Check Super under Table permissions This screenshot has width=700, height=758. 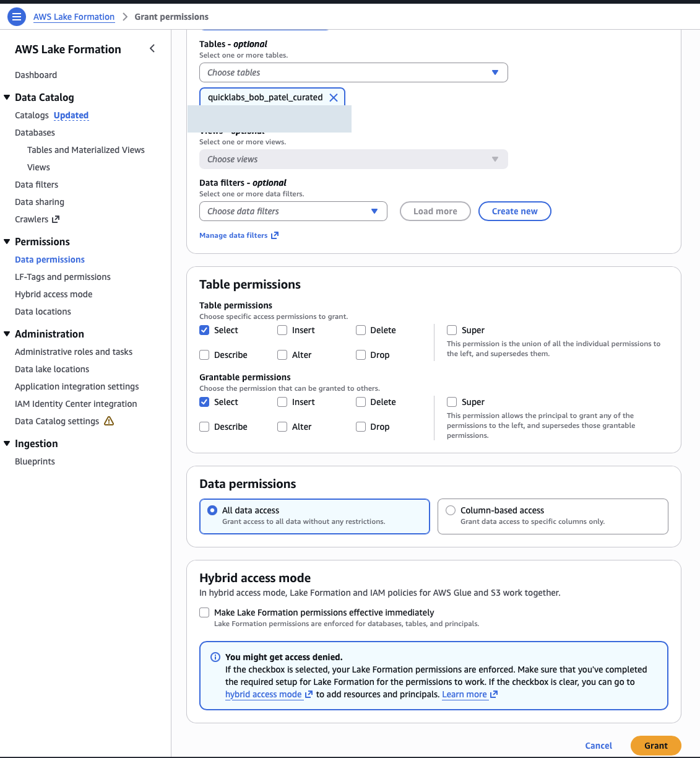(x=452, y=330)
